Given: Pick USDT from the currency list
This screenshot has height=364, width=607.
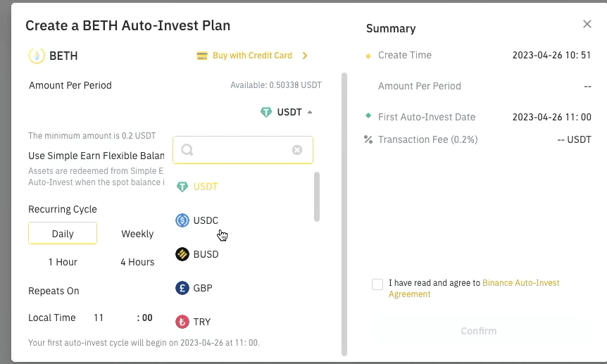Looking at the screenshot, I should pos(206,187).
